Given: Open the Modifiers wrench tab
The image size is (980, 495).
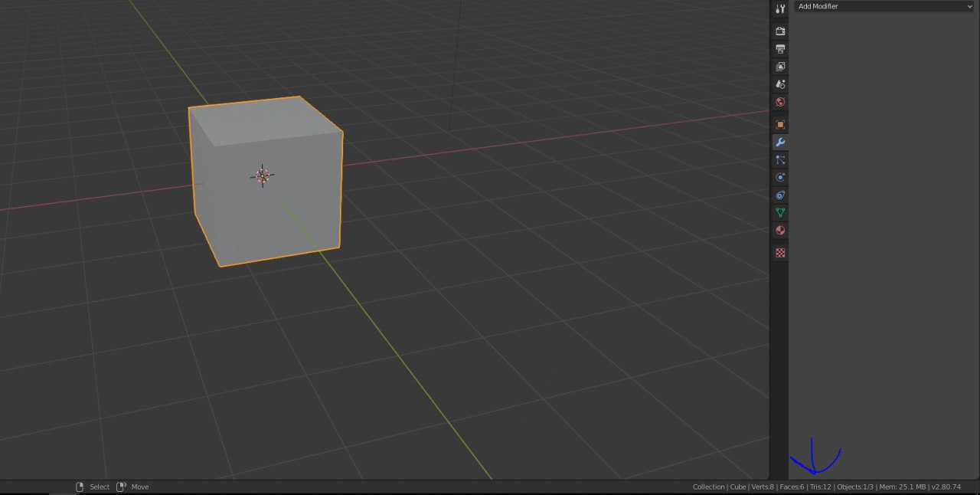Looking at the screenshot, I should (780, 142).
